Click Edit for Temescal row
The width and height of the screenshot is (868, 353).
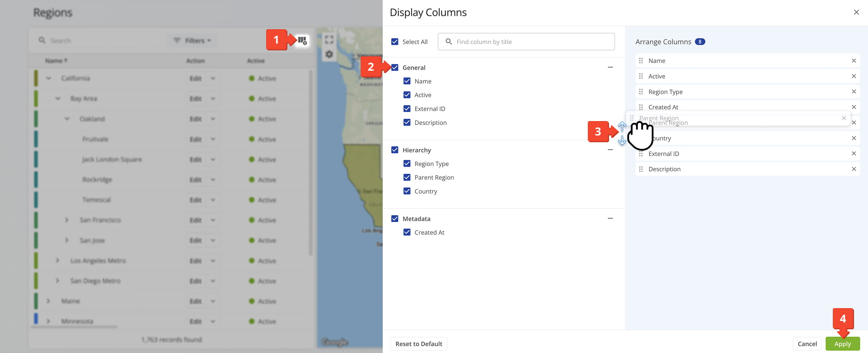196,200
